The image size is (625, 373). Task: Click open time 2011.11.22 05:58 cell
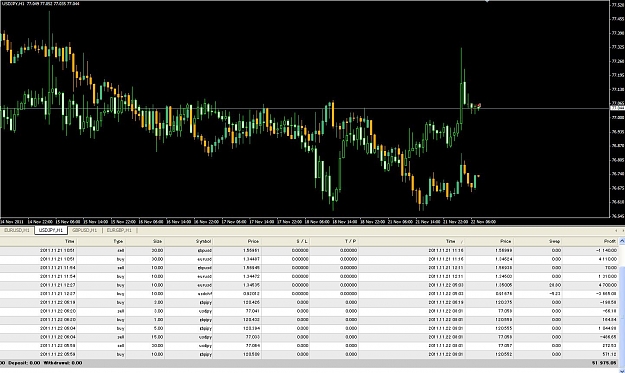[x=57, y=346]
